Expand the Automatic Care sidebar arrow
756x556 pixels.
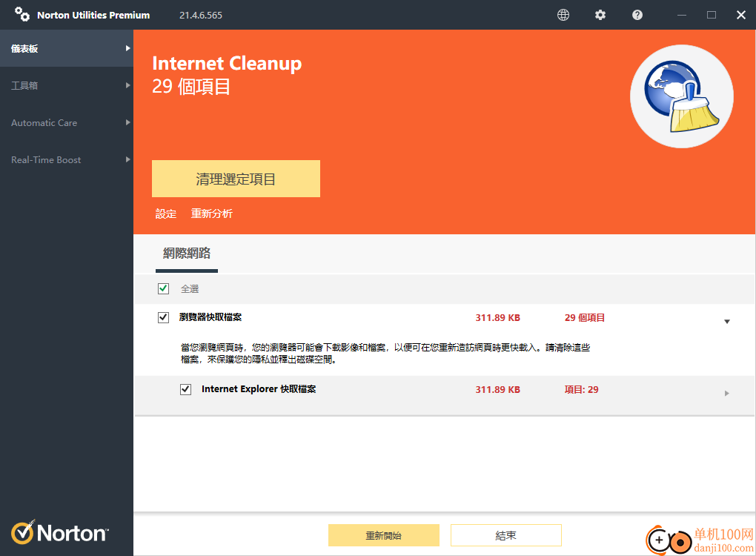[127, 122]
